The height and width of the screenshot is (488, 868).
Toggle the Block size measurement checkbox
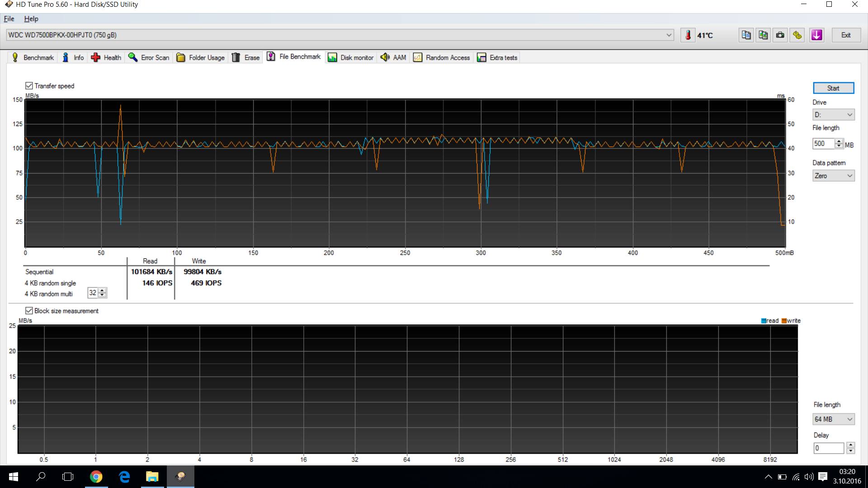coord(29,311)
